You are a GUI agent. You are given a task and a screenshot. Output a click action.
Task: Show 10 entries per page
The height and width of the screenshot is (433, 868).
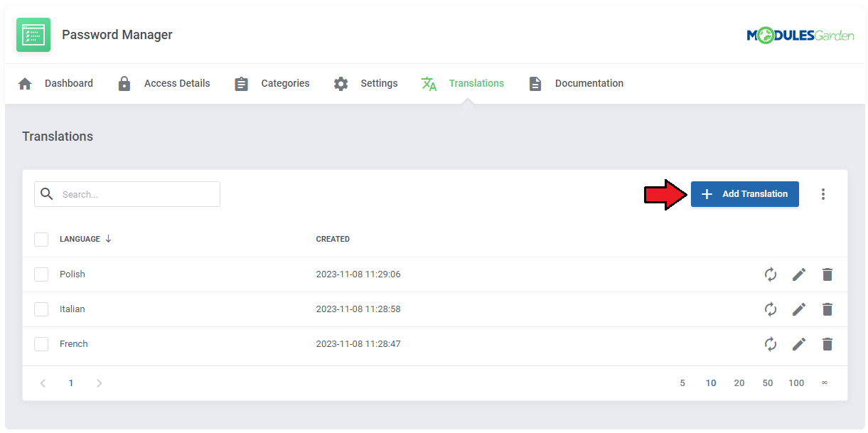(x=711, y=383)
